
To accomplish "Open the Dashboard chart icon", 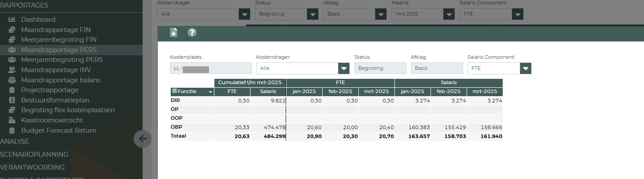I will [x=12, y=20].
